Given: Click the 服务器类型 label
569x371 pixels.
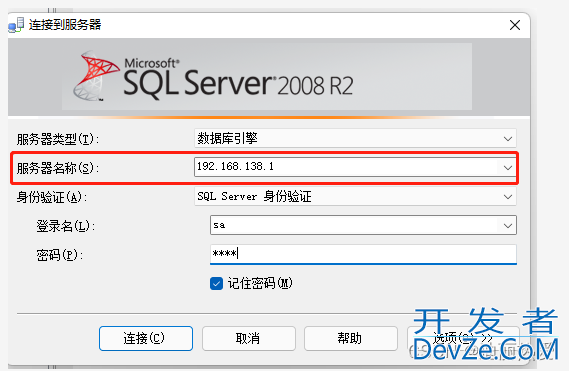Looking at the screenshot, I should coord(58,139).
